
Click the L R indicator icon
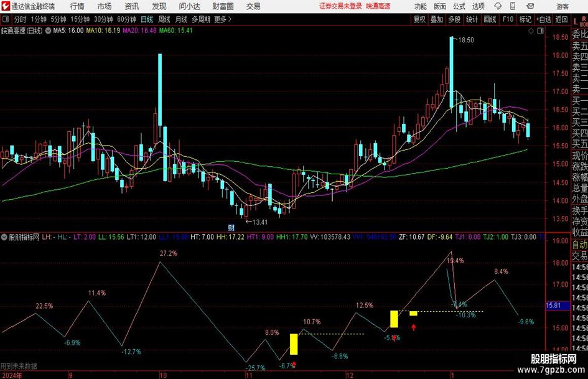(580, 21)
